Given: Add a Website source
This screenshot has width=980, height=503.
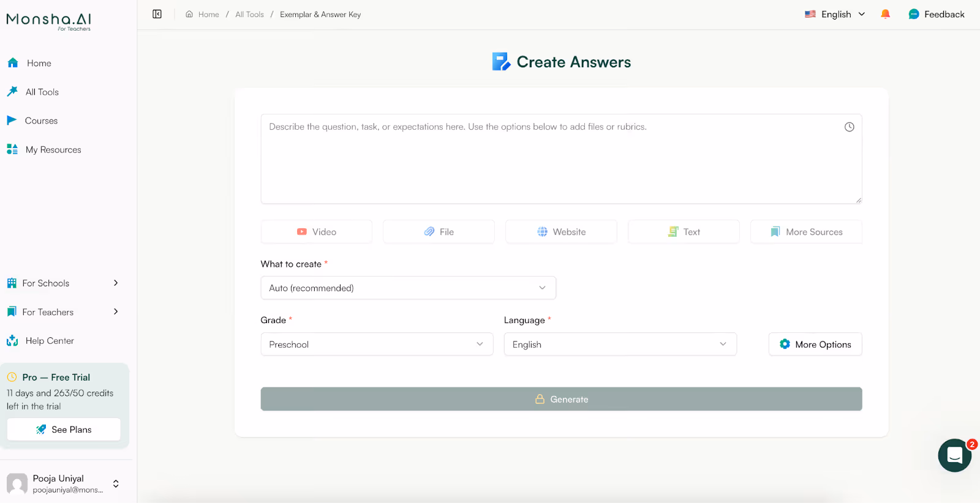Looking at the screenshot, I should [x=561, y=231].
